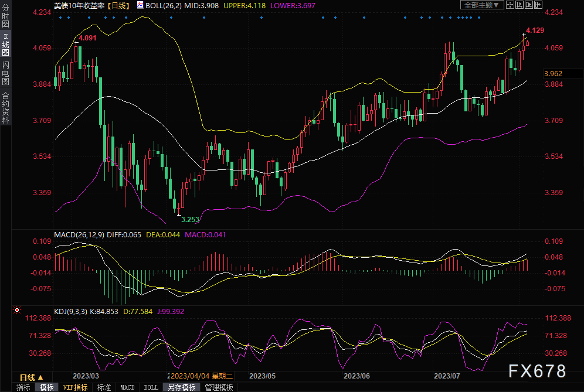Viewport: 584px width, 392px height.
Task: Select the 指标 bottom tab
Action: (23, 387)
